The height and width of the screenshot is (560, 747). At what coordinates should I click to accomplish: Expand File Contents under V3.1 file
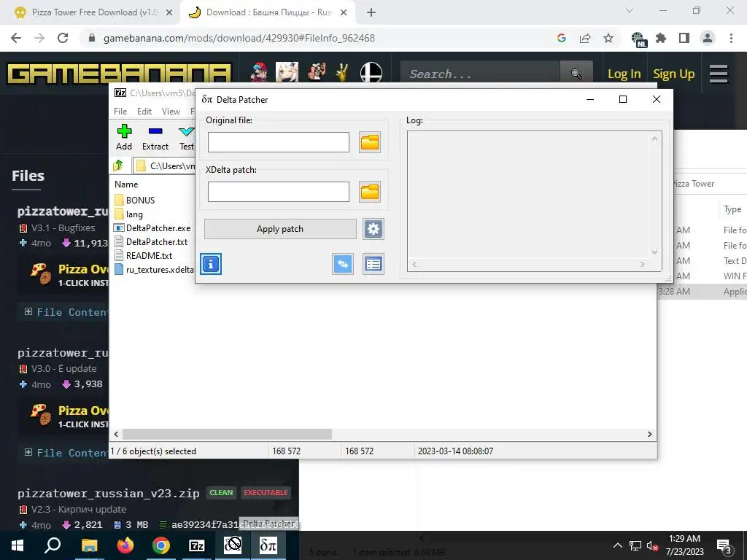click(66, 312)
